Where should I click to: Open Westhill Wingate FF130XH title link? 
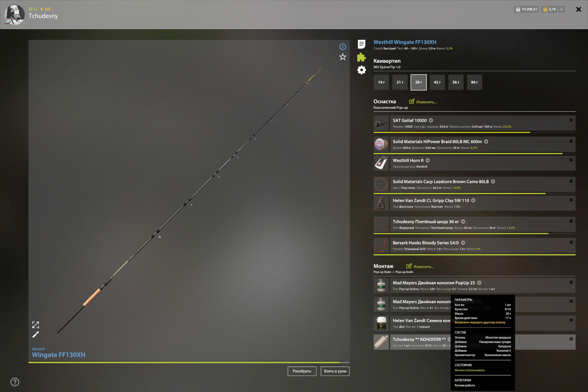click(x=405, y=42)
